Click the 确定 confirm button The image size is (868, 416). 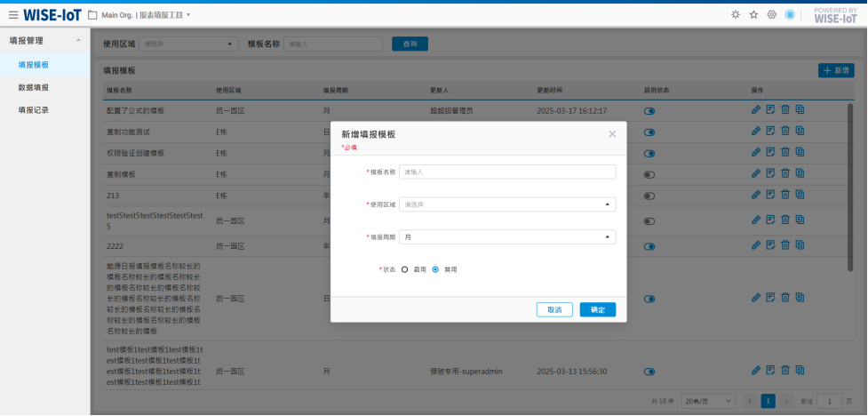(598, 310)
